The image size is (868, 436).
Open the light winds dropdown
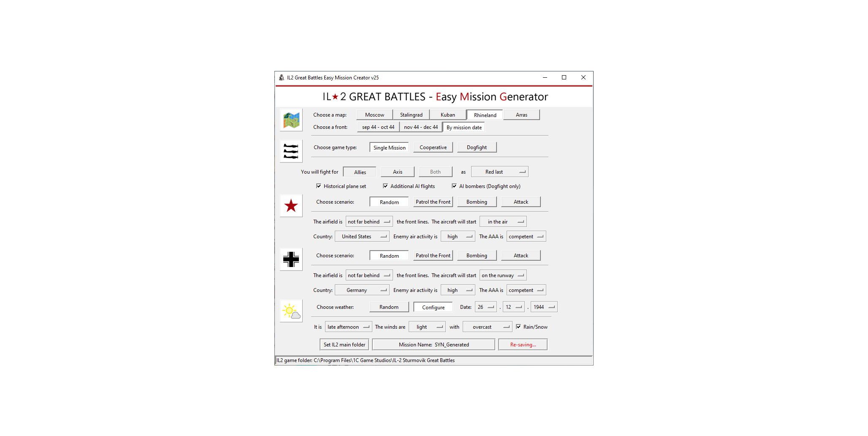pos(427,327)
